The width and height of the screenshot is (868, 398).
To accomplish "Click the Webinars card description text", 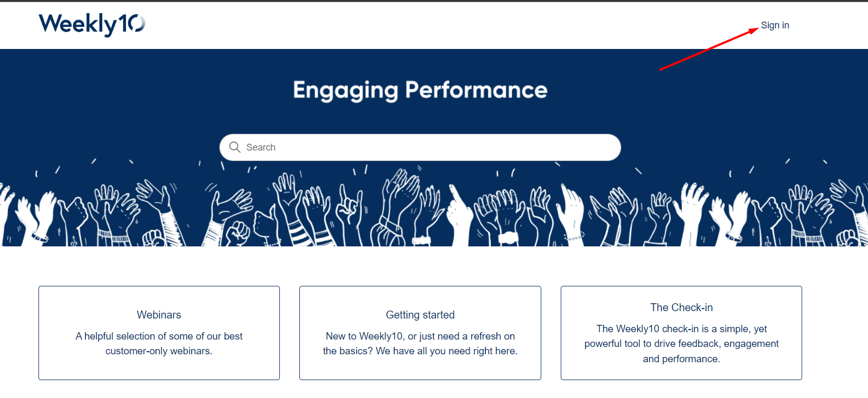I will click(159, 343).
